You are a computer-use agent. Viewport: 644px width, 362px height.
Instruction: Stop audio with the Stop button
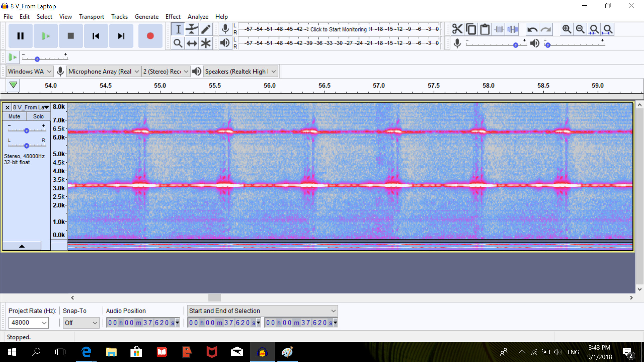click(71, 36)
